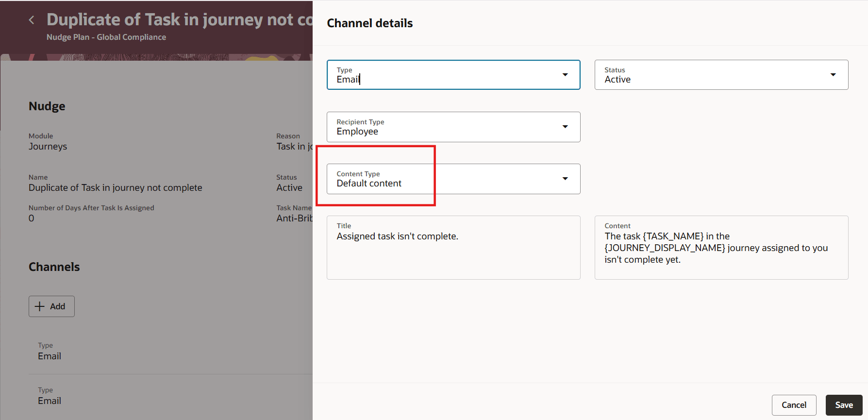Expand the Status dropdown arrow
Screen dimensions: 868x420
(833, 75)
